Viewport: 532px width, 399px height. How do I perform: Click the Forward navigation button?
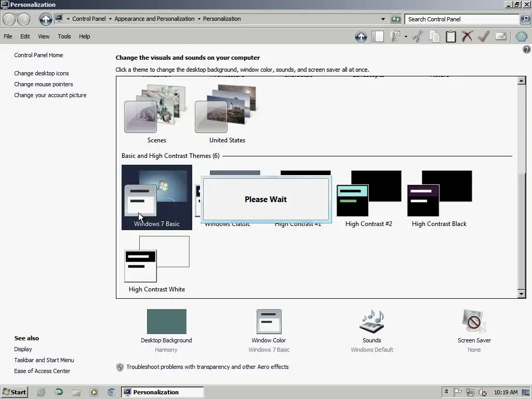coord(23,19)
